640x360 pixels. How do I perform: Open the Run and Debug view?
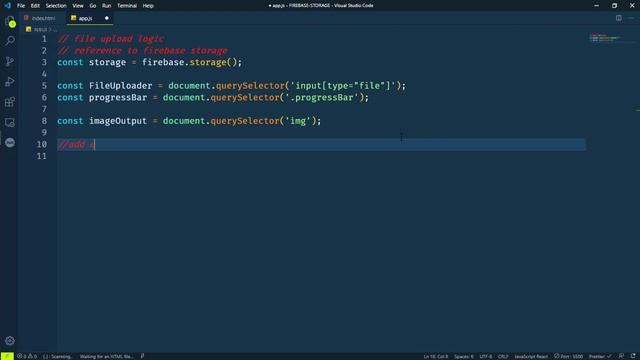(x=10, y=82)
